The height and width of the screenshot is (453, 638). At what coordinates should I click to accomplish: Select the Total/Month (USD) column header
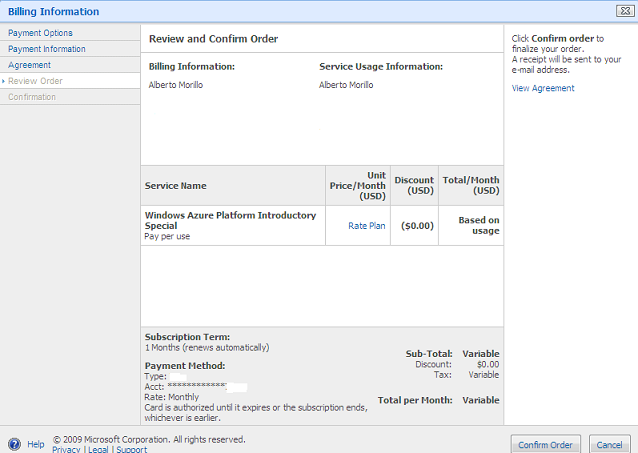471,185
